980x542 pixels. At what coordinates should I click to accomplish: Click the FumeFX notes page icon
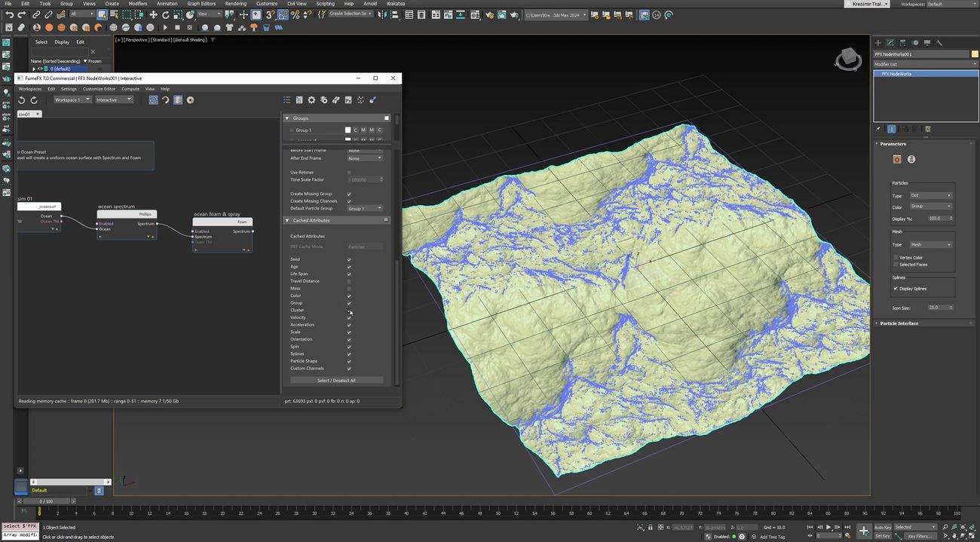click(x=299, y=100)
